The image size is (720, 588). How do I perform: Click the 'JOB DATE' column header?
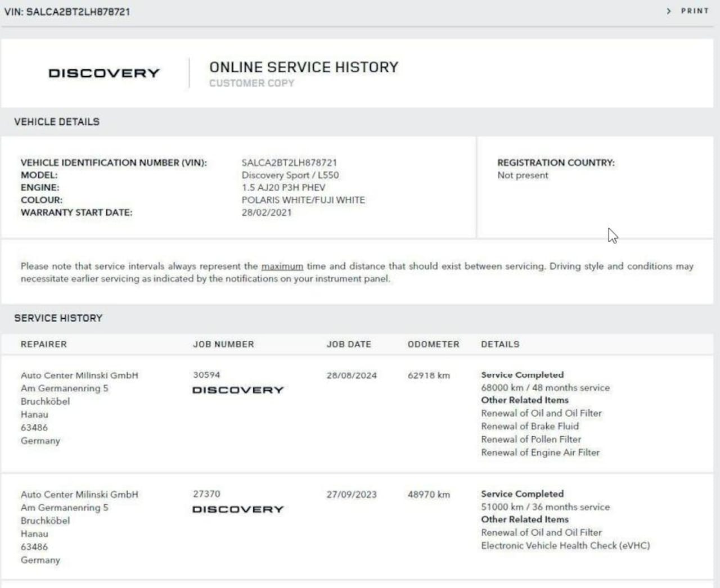tap(349, 344)
